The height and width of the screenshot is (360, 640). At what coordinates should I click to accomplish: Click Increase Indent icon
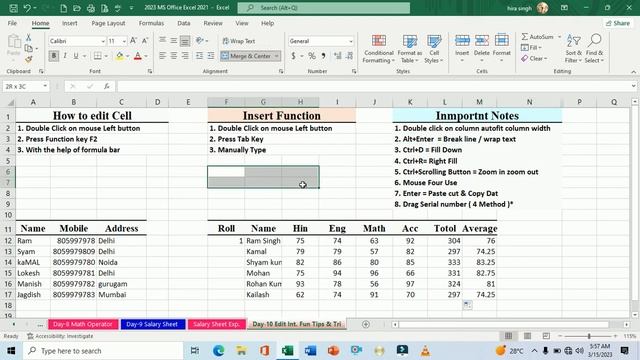211,56
